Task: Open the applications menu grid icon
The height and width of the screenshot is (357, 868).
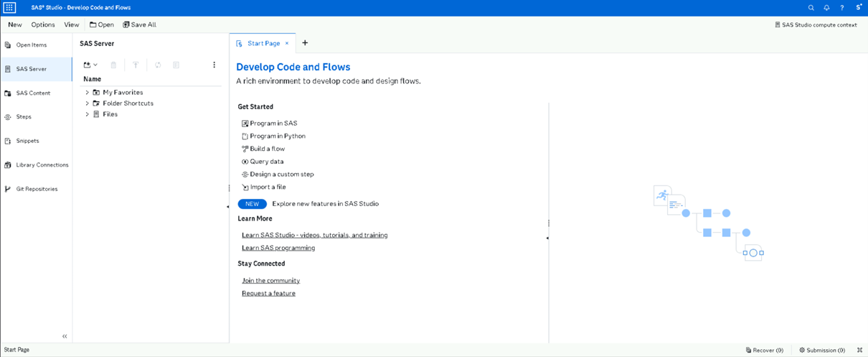Action: [10, 8]
